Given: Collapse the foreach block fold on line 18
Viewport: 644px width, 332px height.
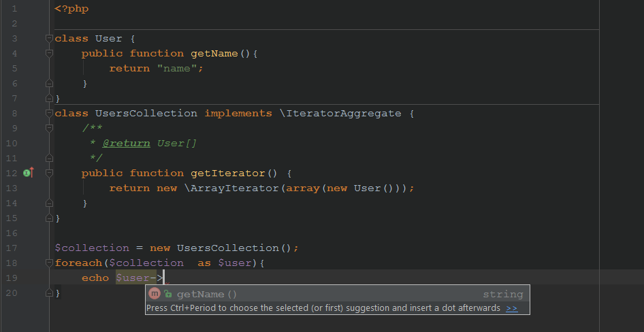Looking at the screenshot, I should point(49,263).
